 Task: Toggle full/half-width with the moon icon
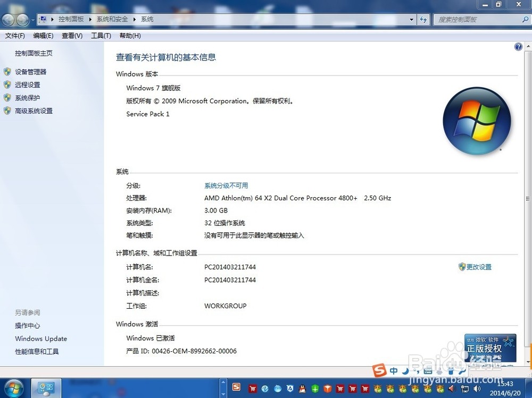(406, 370)
